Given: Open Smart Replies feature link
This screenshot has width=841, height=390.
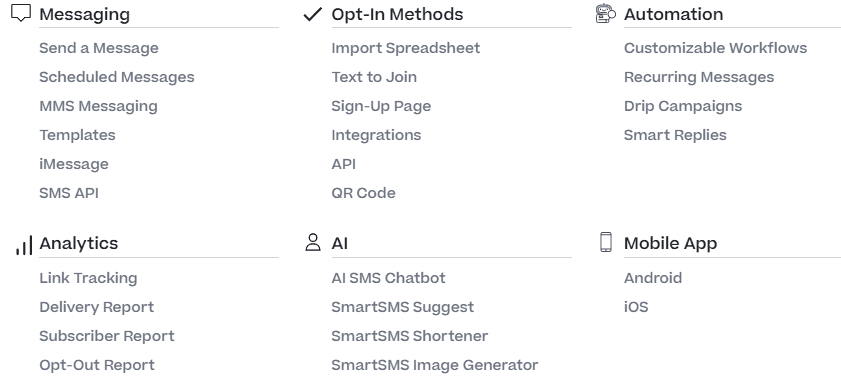Looking at the screenshot, I should [x=675, y=135].
